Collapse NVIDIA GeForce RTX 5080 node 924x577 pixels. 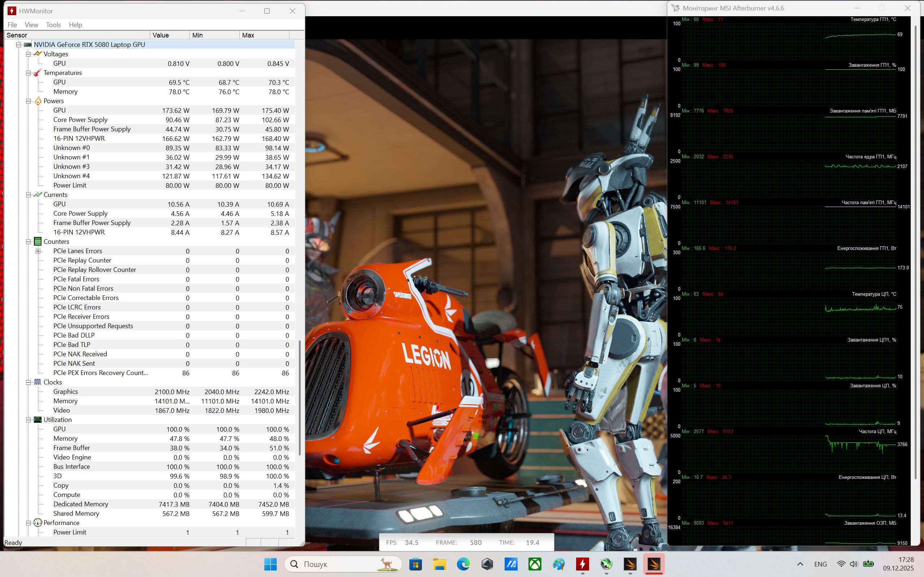pyautogui.click(x=18, y=45)
